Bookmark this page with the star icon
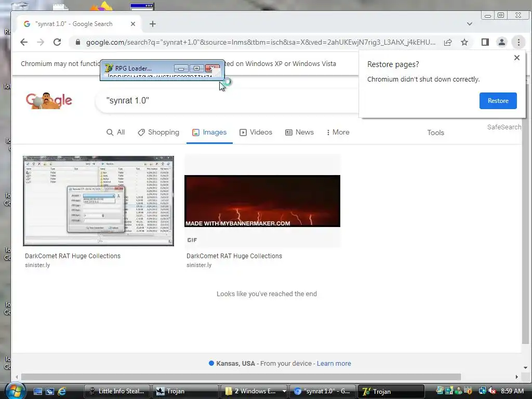Viewport: 532px width, 399px height. tap(464, 42)
